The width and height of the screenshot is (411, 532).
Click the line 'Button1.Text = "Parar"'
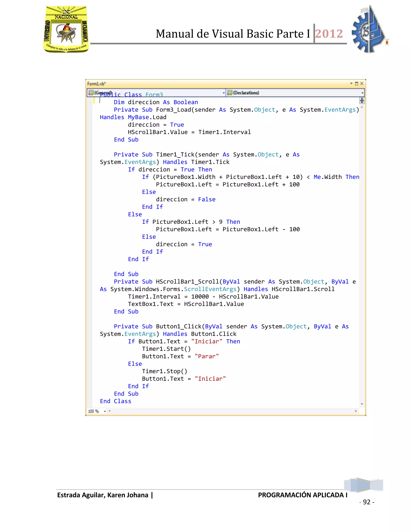pos(180,356)
